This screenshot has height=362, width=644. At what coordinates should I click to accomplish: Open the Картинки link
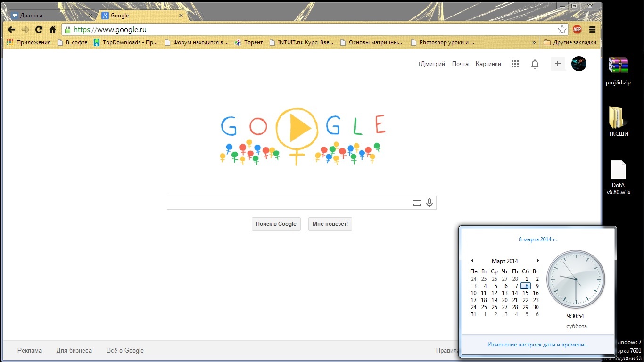488,64
